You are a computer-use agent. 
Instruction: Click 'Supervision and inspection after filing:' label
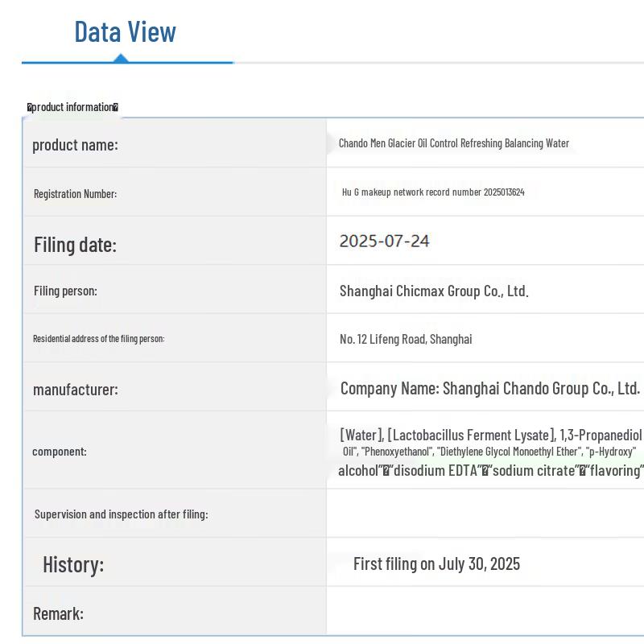click(122, 514)
